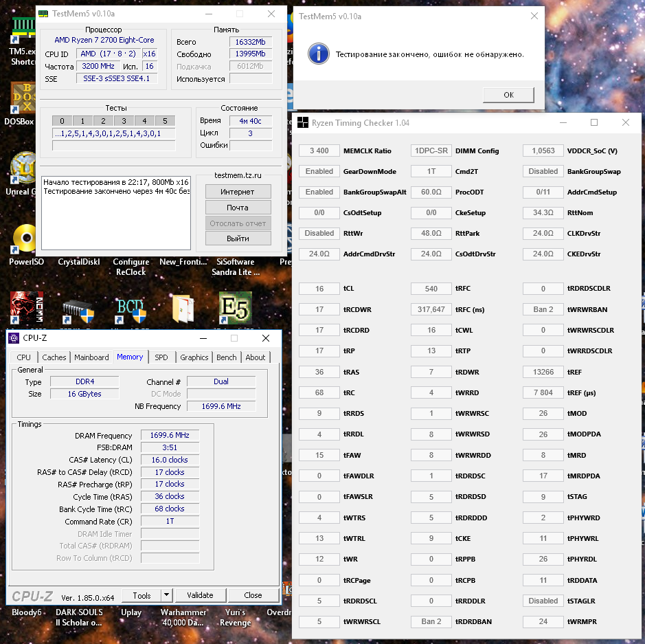
Task: Click the TestMem5 title bar icon
Action: pos(43,14)
